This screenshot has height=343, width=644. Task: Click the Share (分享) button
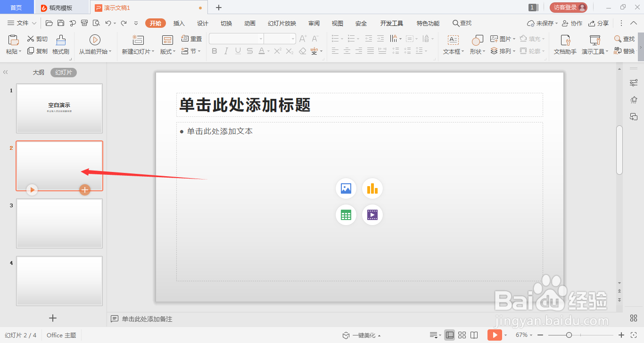(598, 23)
